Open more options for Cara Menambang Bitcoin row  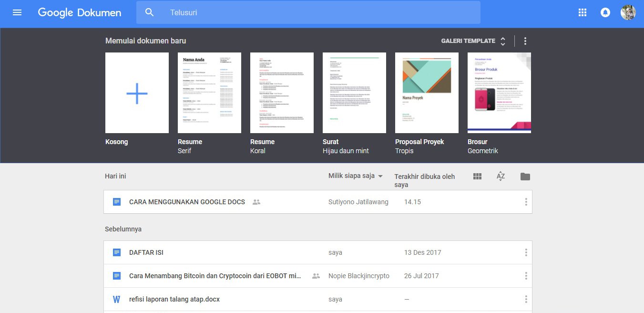526,276
